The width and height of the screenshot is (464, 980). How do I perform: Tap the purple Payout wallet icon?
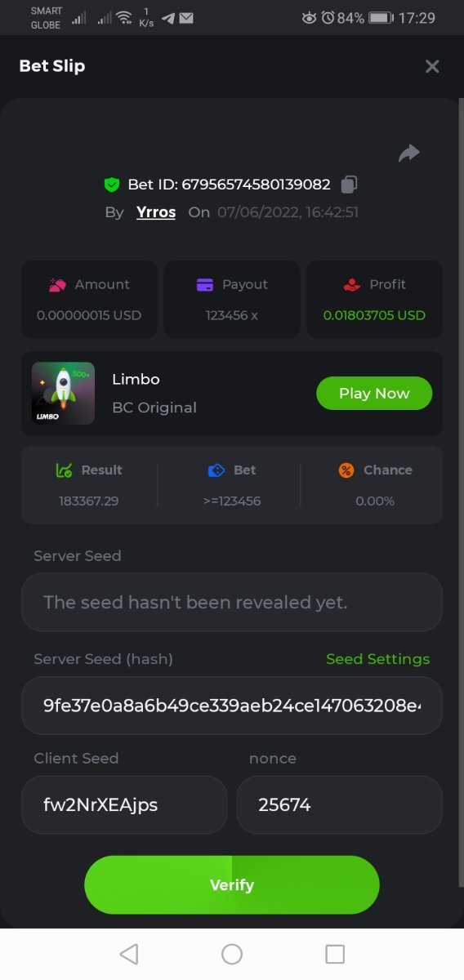coord(205,285)
